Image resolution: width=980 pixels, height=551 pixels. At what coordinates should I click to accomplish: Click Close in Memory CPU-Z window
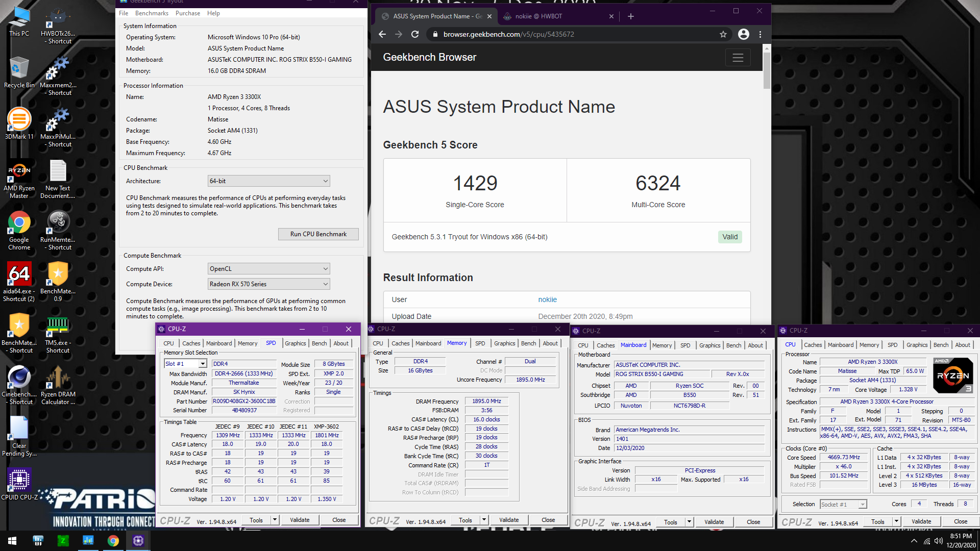point(548,520)
